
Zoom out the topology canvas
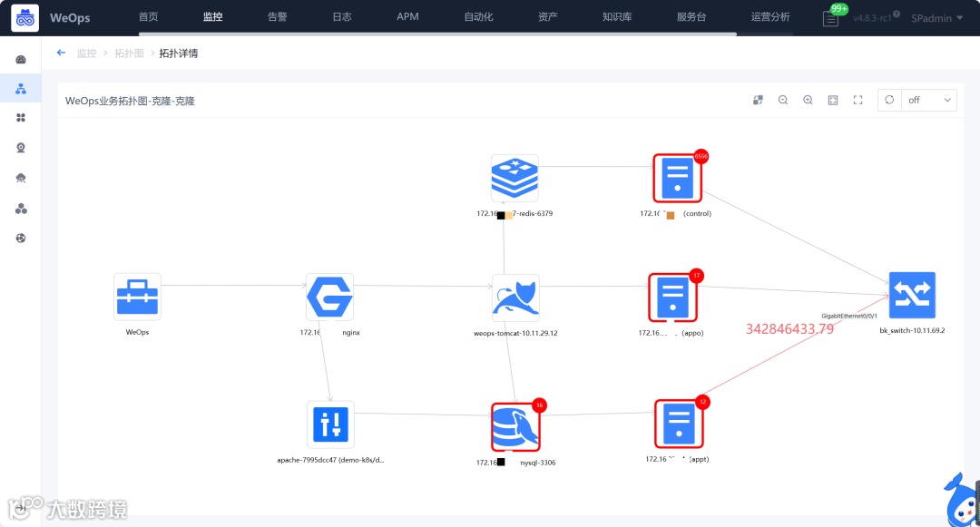click(782, 100)
